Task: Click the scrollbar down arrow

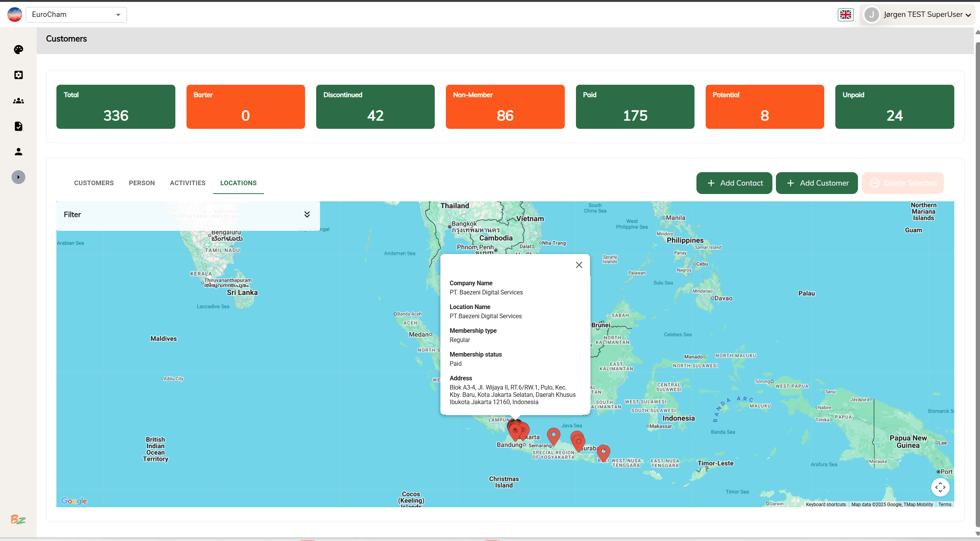Action: [x=977, y=534]
